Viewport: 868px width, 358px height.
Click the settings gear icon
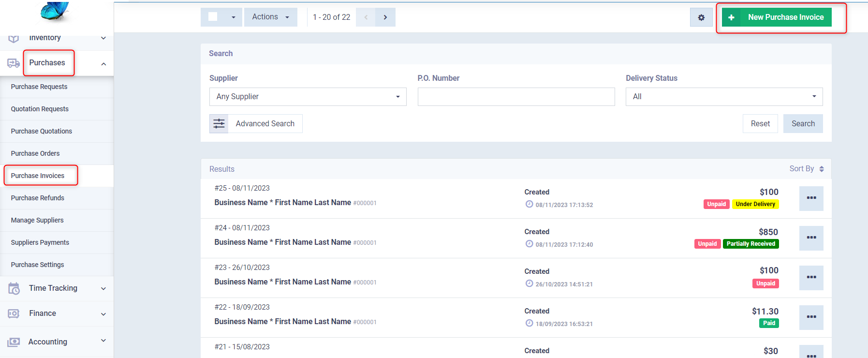701,17
